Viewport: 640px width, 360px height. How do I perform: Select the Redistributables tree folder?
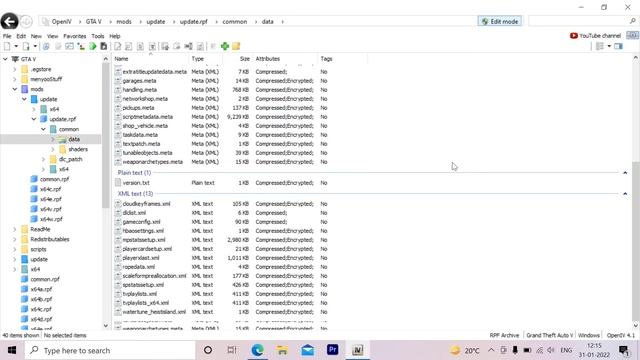pos(49,239)
